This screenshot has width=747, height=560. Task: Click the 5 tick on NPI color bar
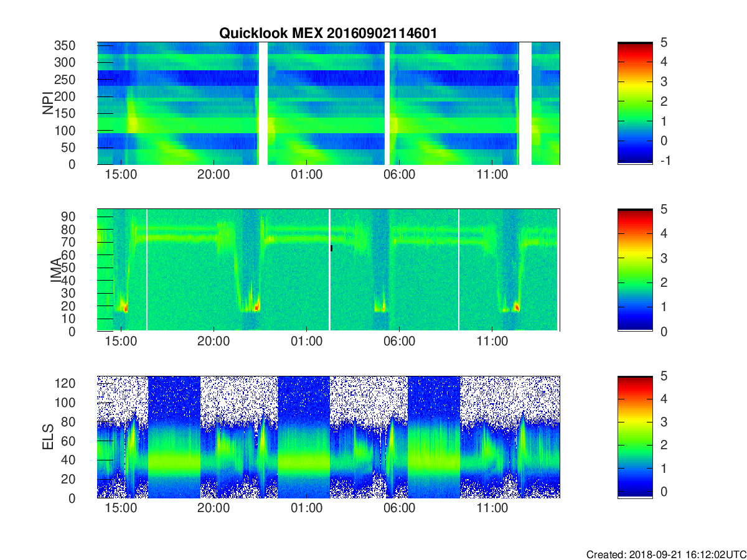pos(664,42)
